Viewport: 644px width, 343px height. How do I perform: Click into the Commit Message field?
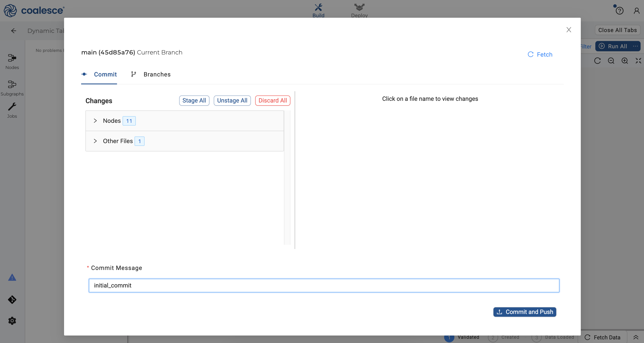[324, 286]
